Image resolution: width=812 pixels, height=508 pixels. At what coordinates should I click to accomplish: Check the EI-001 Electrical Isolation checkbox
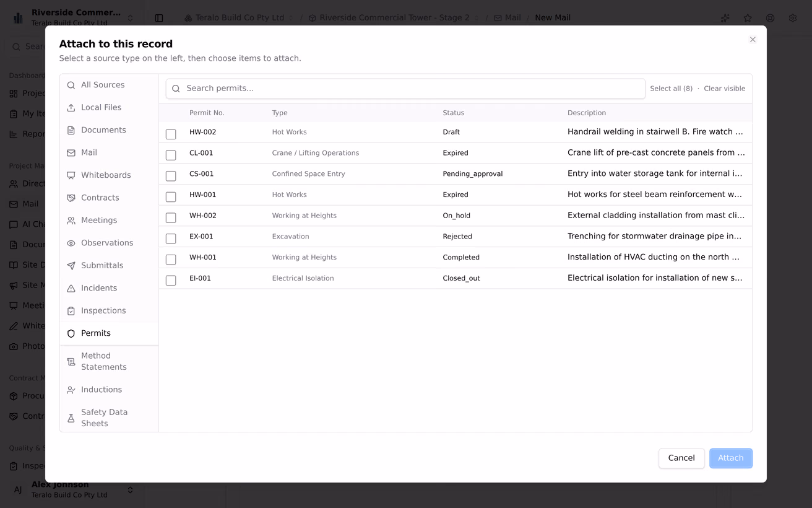click(x=171, y=281)
